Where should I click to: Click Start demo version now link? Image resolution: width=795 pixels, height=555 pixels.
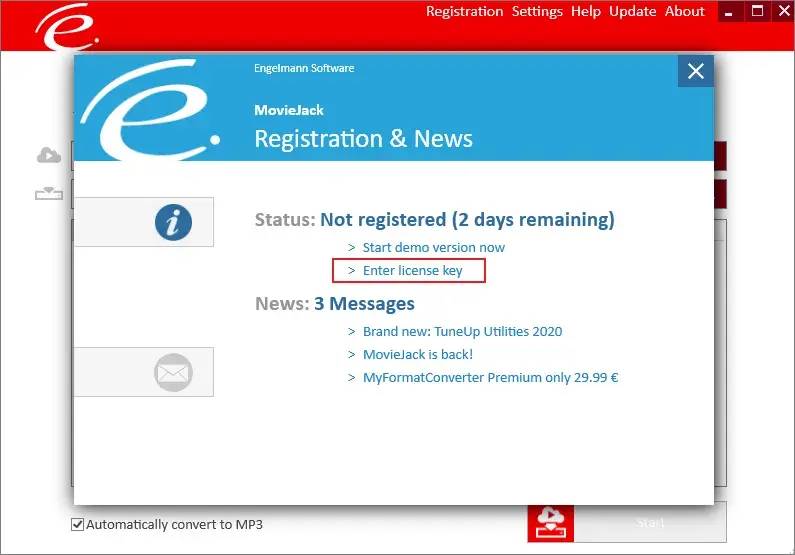[433, 247]
